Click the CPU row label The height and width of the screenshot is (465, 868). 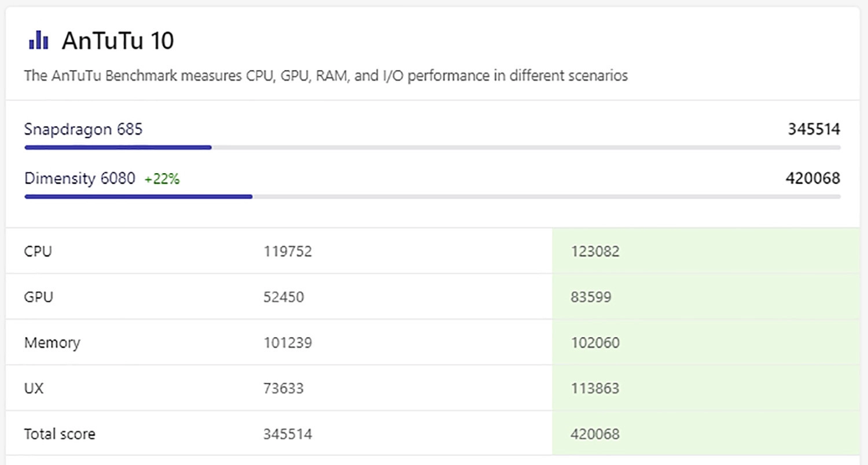tap(38, 251)
